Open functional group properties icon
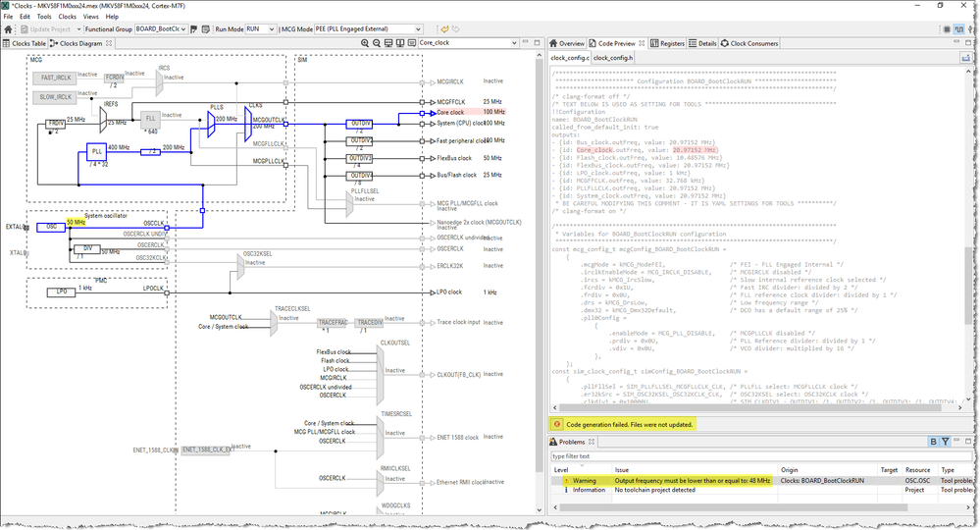Image resolution: width=980 pixels, height=530 pixels. pos(205,29)
